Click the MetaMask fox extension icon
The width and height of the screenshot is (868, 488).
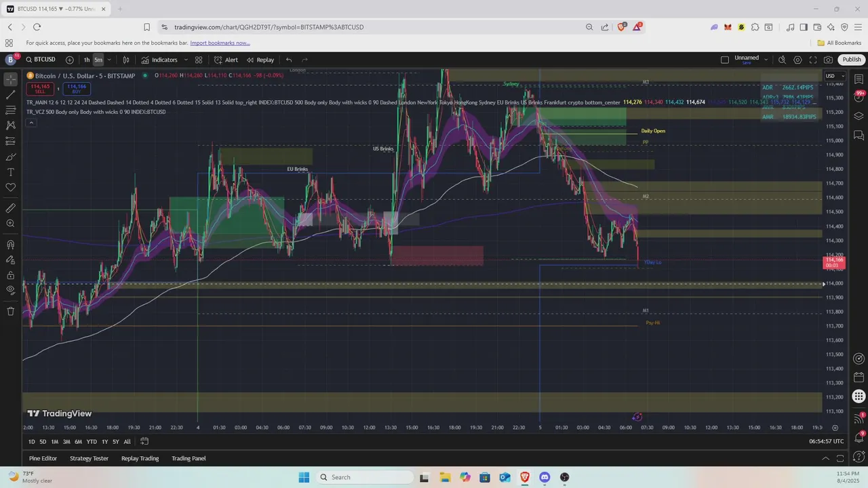[x=728, y=27]
